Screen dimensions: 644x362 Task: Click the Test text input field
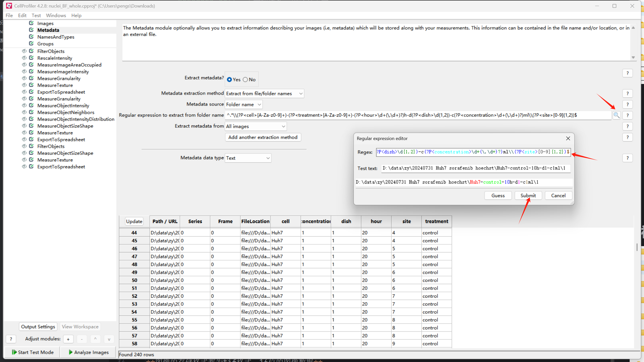[476, 168]
